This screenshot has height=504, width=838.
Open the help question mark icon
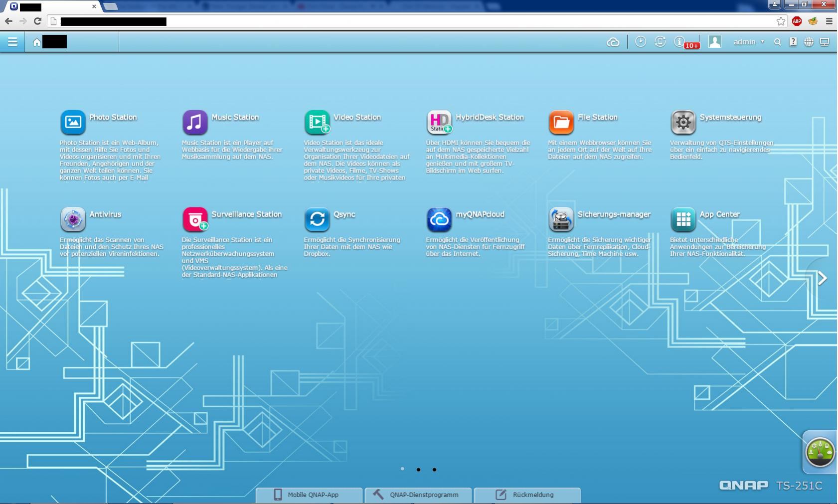tap(793, 42)
